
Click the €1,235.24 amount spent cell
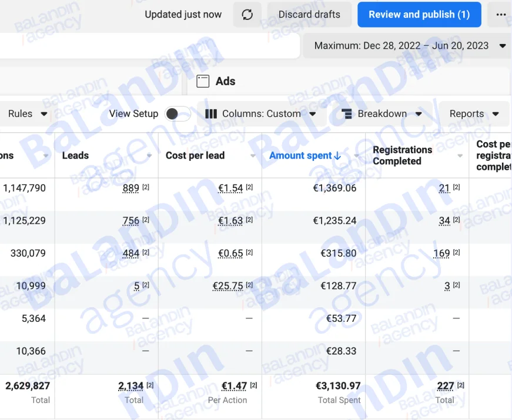point(334,221)
